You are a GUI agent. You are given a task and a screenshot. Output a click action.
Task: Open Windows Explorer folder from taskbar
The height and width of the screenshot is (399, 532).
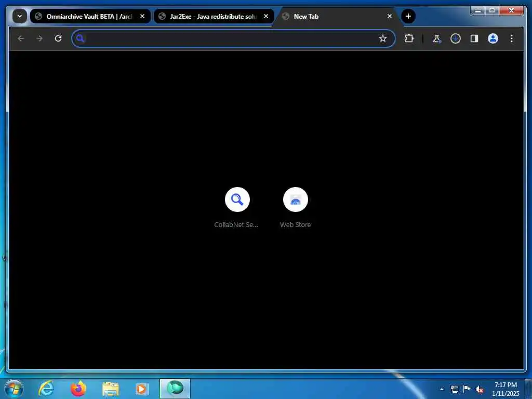coord(110,389)
